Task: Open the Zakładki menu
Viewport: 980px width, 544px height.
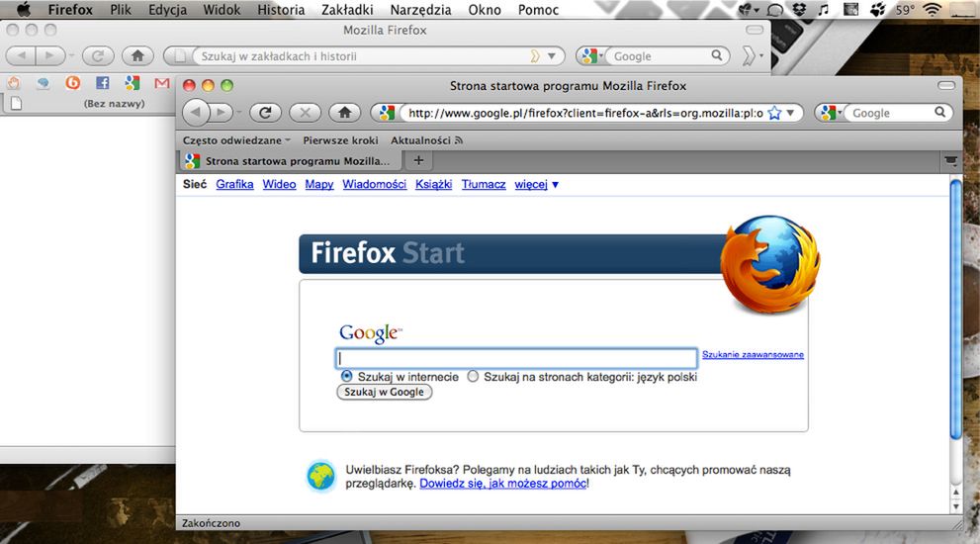Action: click(x=347, y=9)
